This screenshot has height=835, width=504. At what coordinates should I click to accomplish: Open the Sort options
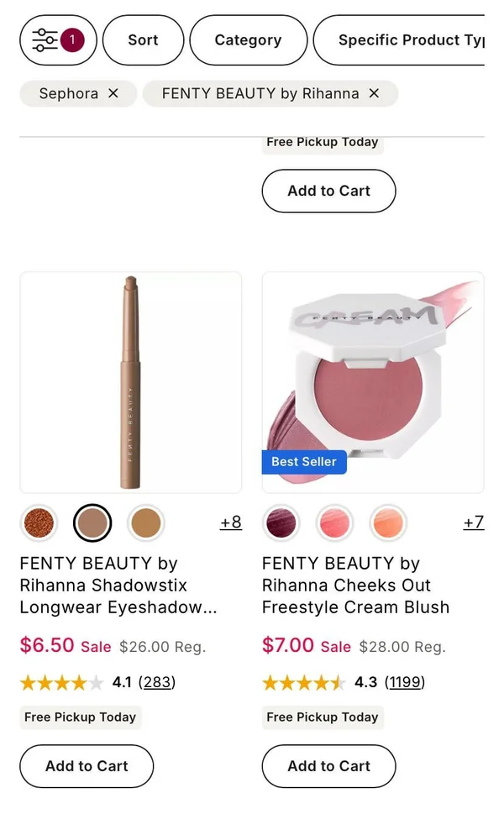(x=143, y=39)
